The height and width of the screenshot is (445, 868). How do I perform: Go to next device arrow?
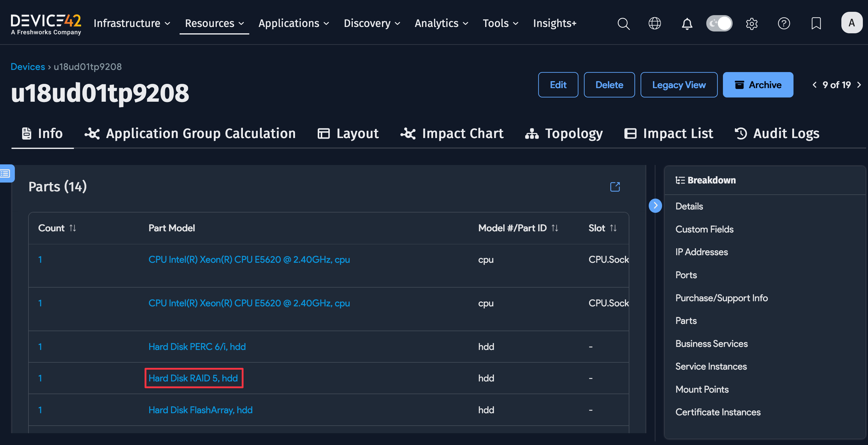859,84
